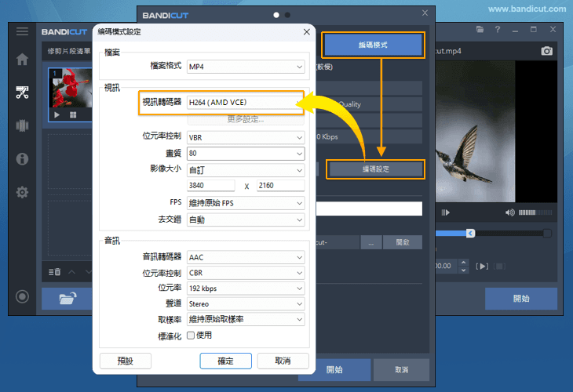Move segment up with arrow icon
The height and width of the screenshot is (392, 573).
click(x=72, y=272)
